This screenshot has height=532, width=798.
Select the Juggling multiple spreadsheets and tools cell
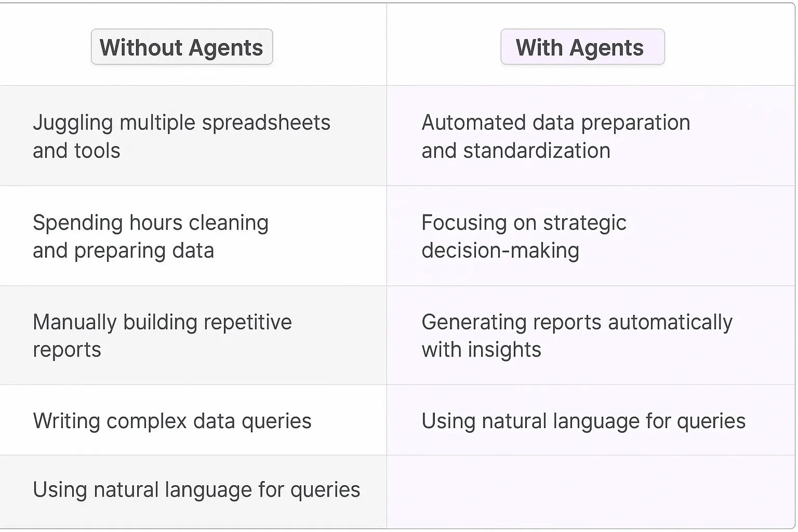pos(181,136)
